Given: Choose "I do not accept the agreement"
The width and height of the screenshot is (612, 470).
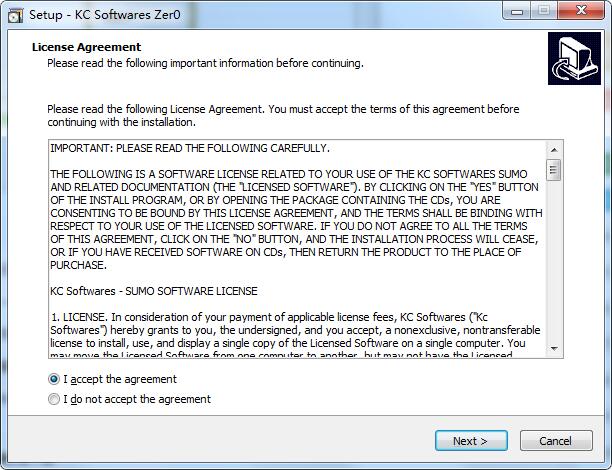Looking at the screenshot, I should [54, 399].
